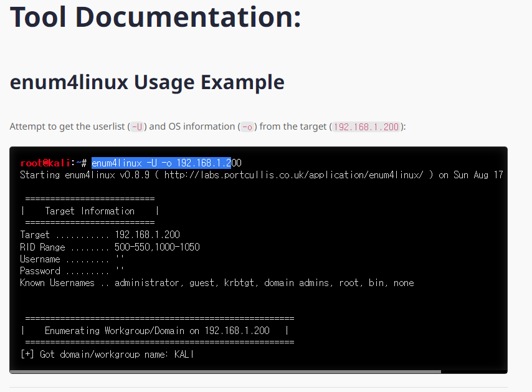Viewport: 532px width, 392px height.
Task: Click the code block horizontal scrollbar
Action: point(226,372)
